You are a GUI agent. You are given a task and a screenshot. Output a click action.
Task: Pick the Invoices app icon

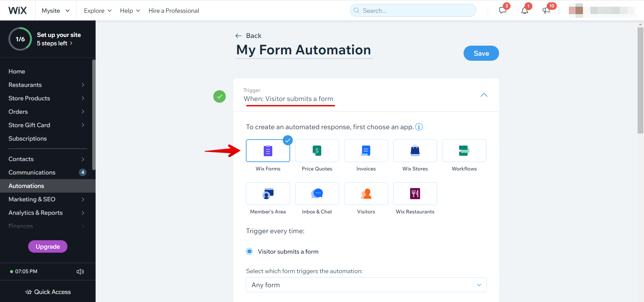[366, 151]
